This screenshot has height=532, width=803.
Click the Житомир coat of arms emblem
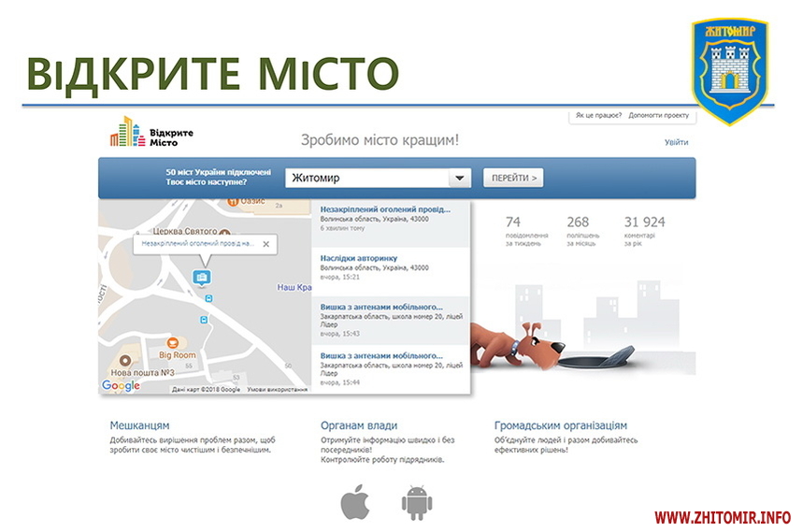point(728,70)
